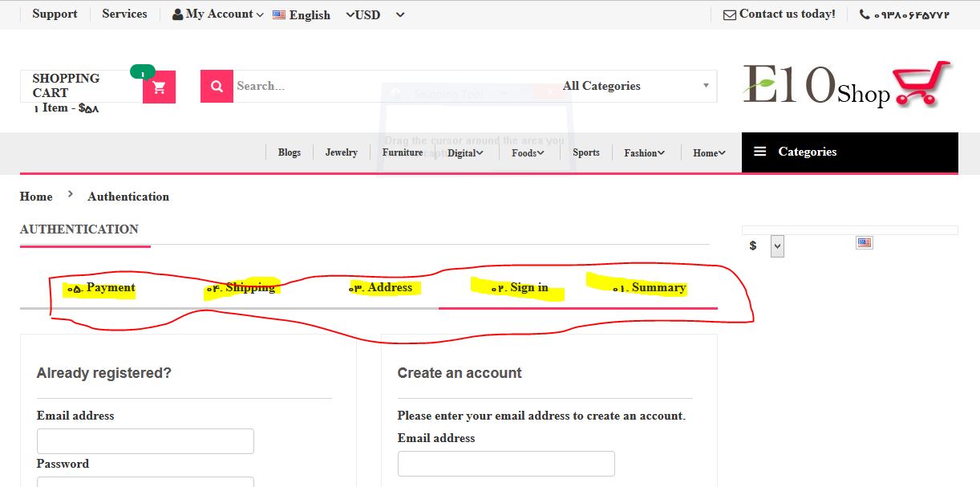Click the cart item count badge

click(143, 73)
